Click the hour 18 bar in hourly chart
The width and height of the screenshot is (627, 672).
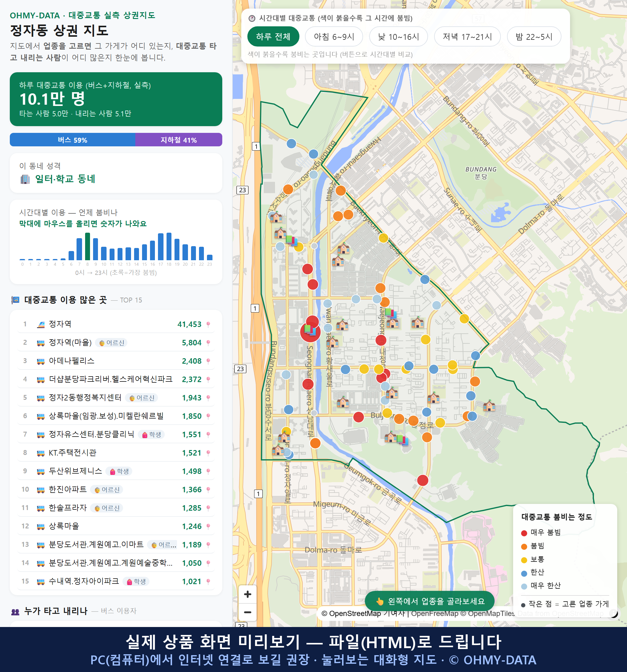tap(169, 246)
